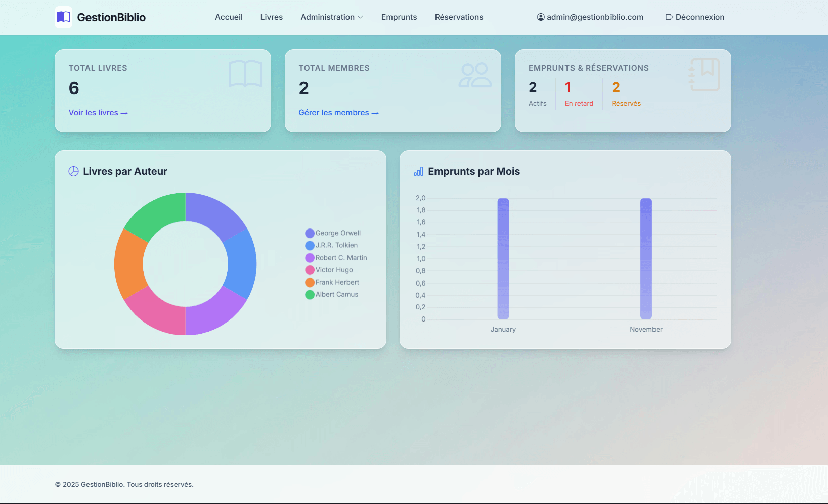Click the GestionBiblio book logo icon
828x504 pixels.
point(63,17)
